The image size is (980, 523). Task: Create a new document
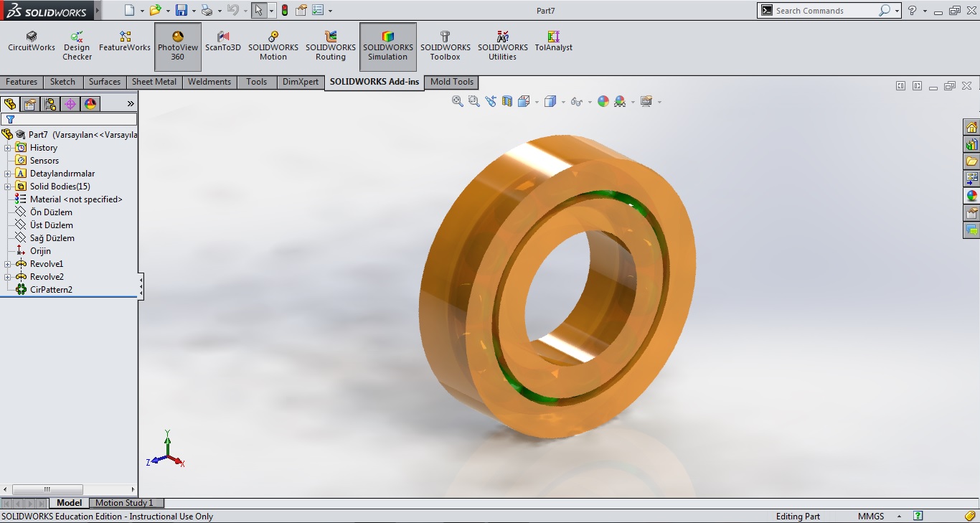pyautogui.click(x=129, y=10)
